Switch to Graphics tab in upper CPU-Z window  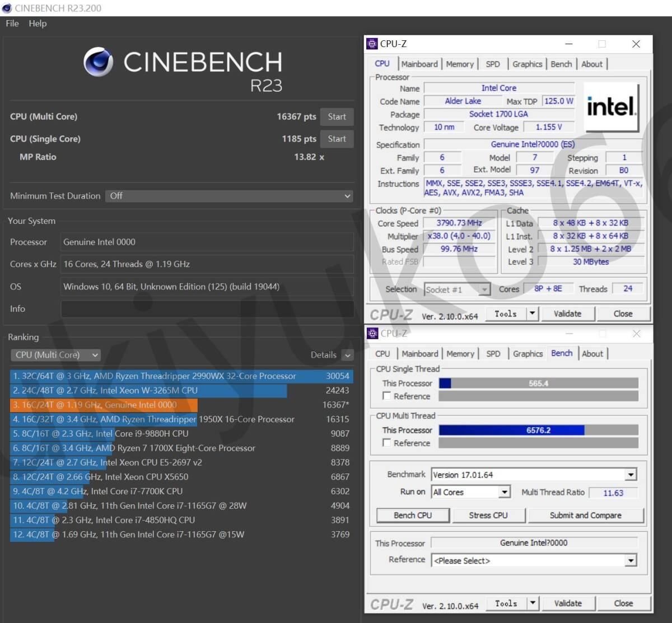(528, 64)
